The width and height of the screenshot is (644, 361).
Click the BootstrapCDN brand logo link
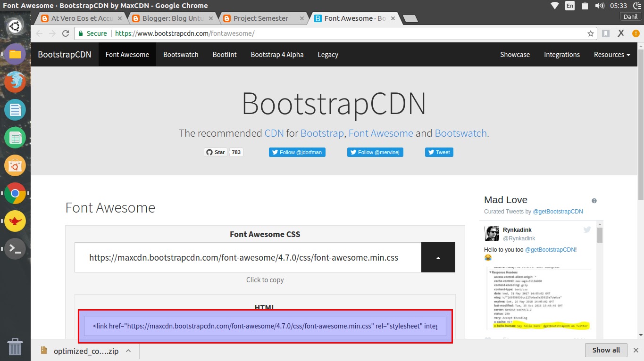(x=65, y=55)
